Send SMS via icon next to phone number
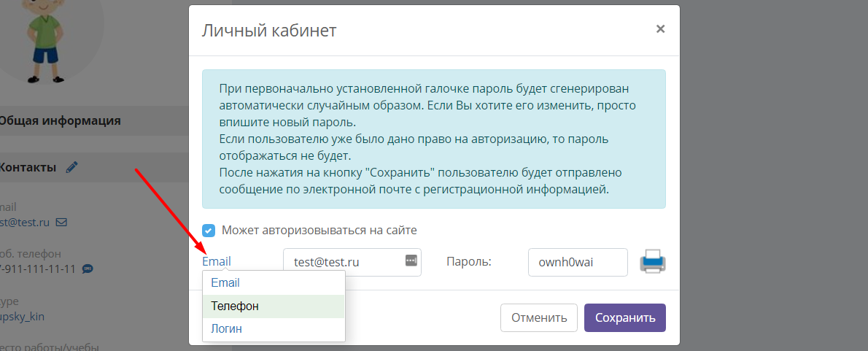The height and width of the screenshot is (351, 868). click(88, 269)
